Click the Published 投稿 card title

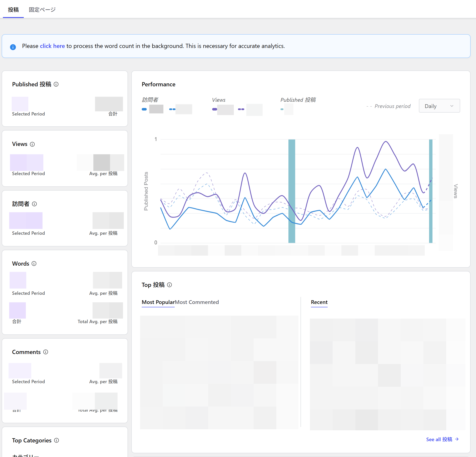[31, 84]
